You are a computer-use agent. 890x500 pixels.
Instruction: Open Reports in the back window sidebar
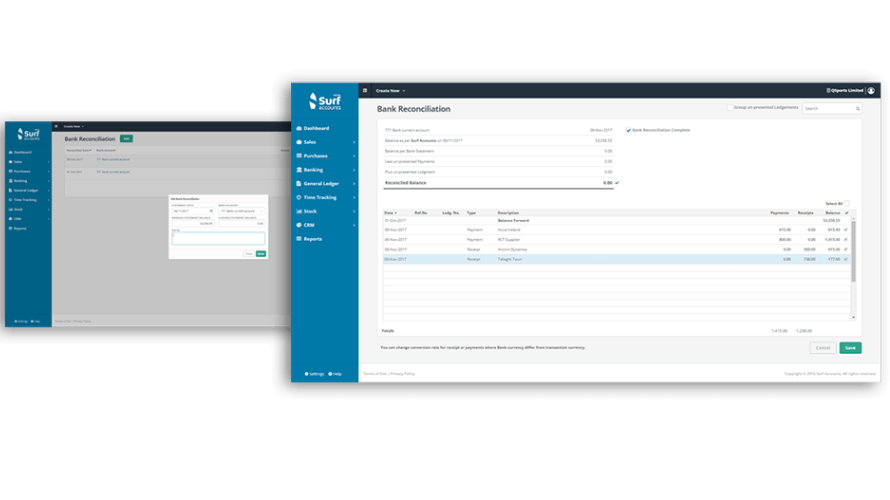pos(19,229)
